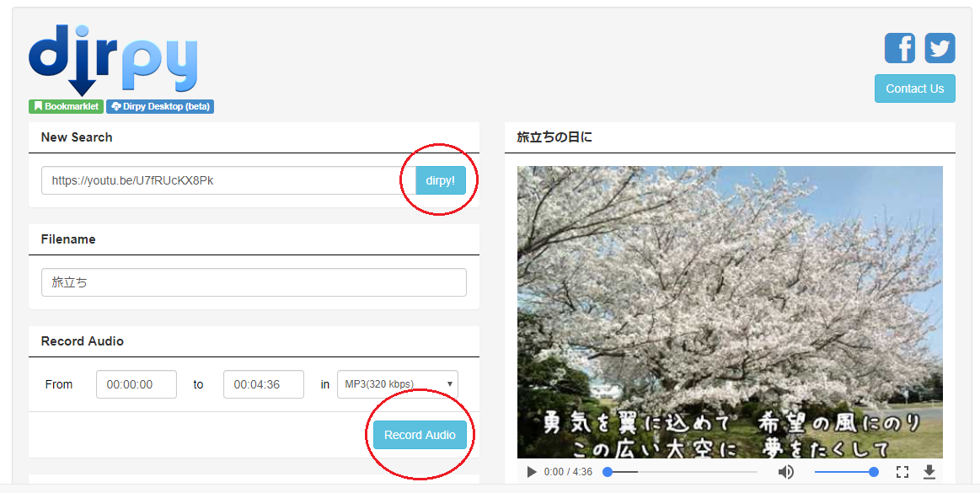The image size is (980, 493).
Task: Enter fullscreen in the video player
Action: pos(902,472)
